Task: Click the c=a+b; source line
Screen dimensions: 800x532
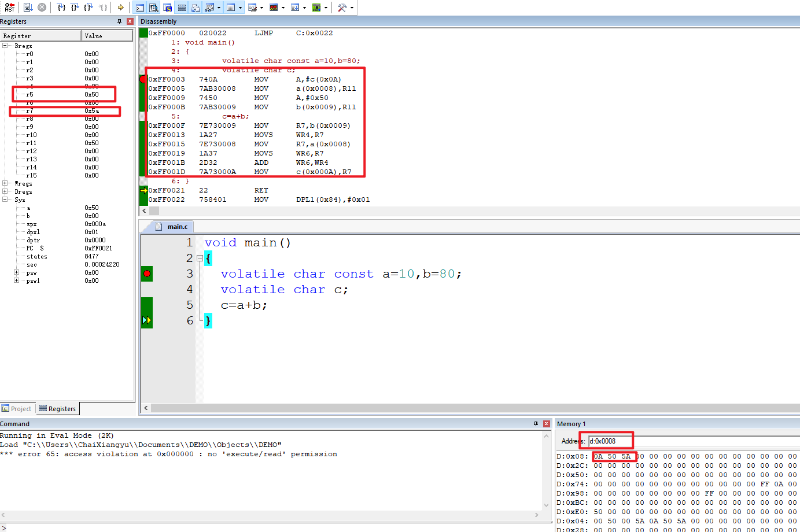Action: [244, 305]
